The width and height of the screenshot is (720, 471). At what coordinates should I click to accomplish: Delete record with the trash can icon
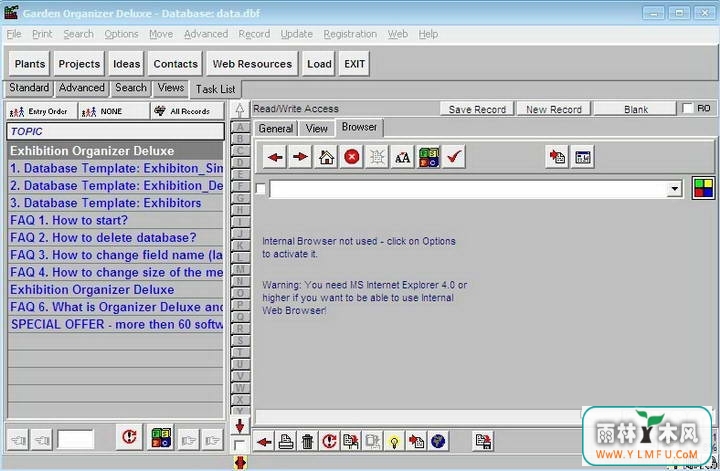[x=308, y=442]
